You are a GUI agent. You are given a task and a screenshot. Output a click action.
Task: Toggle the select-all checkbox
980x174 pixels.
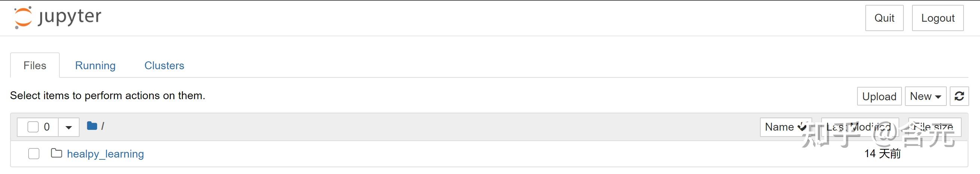click(33, 127)
